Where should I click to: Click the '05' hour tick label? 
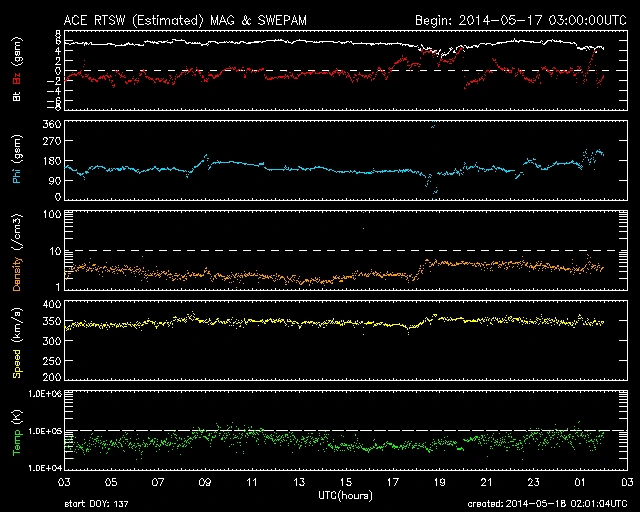(x=111, y=482)
